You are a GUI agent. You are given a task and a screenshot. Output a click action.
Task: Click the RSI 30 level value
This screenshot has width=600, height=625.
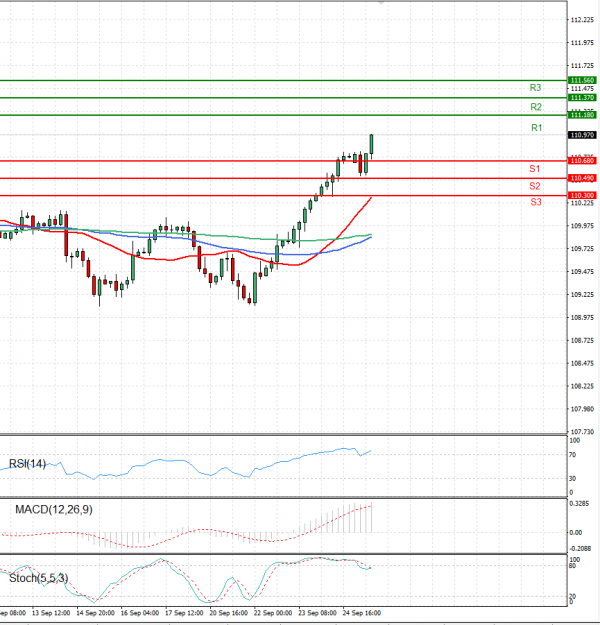click(x=572, y=478)
